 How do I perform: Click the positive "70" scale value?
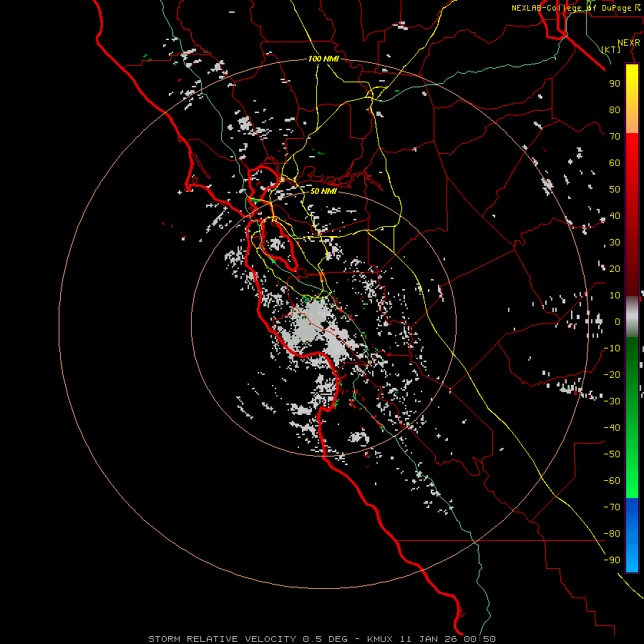pos(615,137)
